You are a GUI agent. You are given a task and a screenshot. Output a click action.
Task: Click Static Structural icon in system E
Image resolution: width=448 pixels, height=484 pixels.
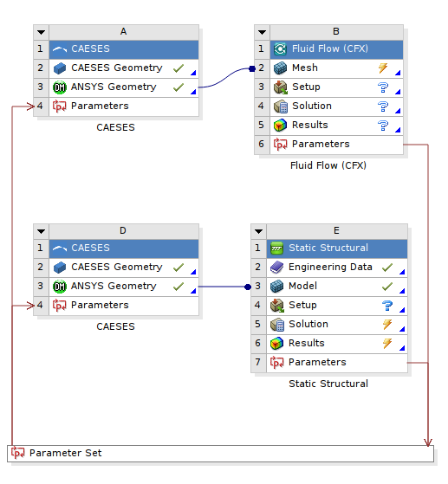276,248
